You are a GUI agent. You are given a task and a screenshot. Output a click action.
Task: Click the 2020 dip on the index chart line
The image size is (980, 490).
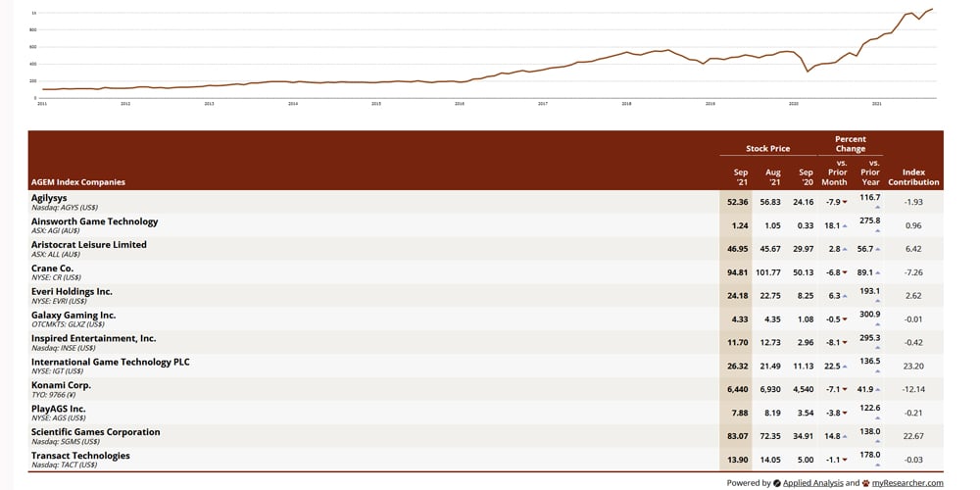(808, 72)
